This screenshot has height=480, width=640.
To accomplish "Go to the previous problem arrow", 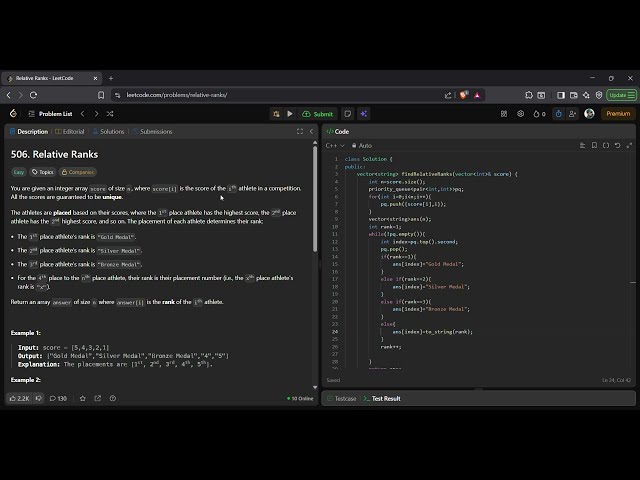I will 83,114.
